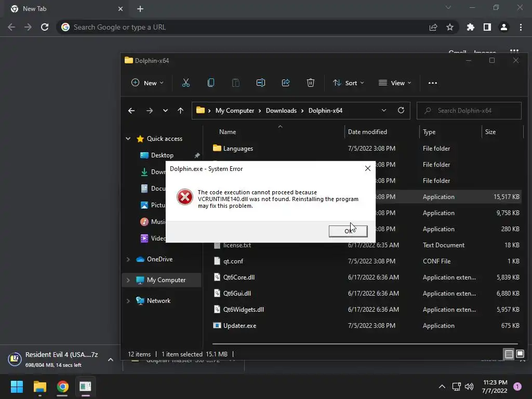Viewport: 532px width, 399px height.
Task: Click the volume speaker tray icon
Action: tap(469, 387)
